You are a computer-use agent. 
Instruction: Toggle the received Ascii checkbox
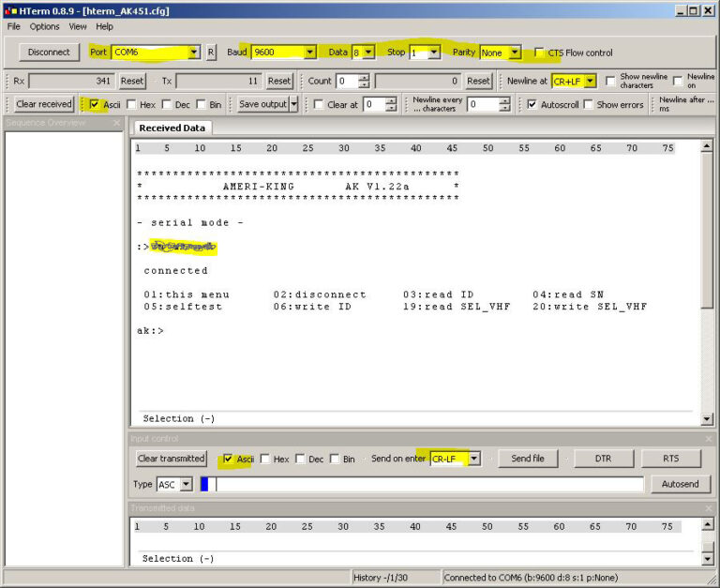[94, 105]
